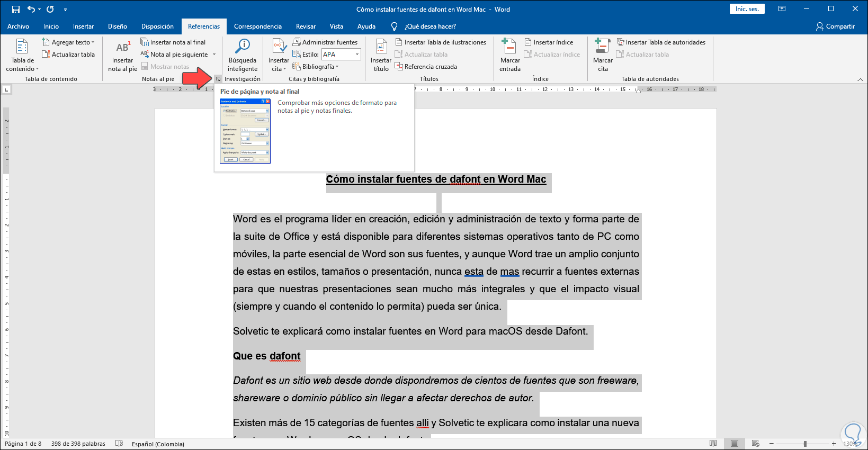This screenshot has height=450, width=868.
Task: Switch to Print Layout view
Action: (734, 444)
